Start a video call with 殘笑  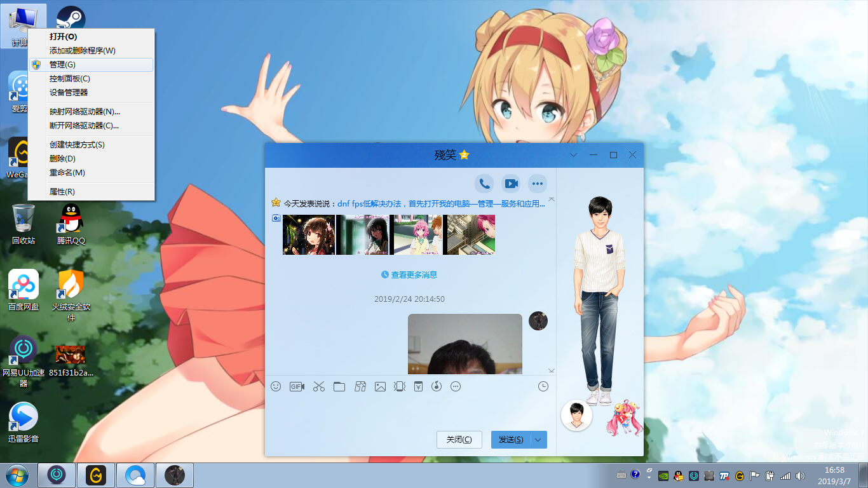coord(511,184)
